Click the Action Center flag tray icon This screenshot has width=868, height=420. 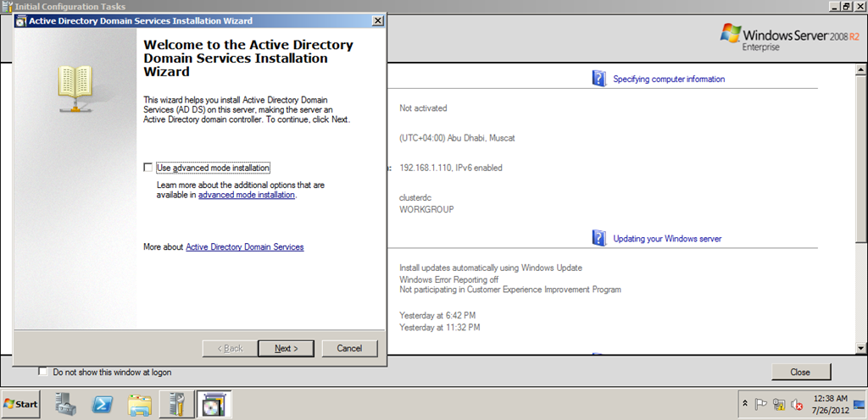760,405
